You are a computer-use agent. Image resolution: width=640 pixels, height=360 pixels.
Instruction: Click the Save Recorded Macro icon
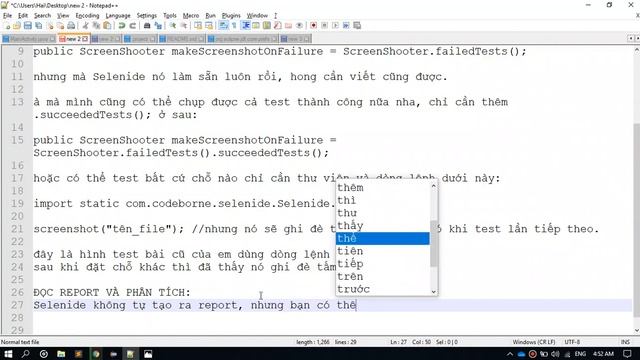(x=357, y=26)
